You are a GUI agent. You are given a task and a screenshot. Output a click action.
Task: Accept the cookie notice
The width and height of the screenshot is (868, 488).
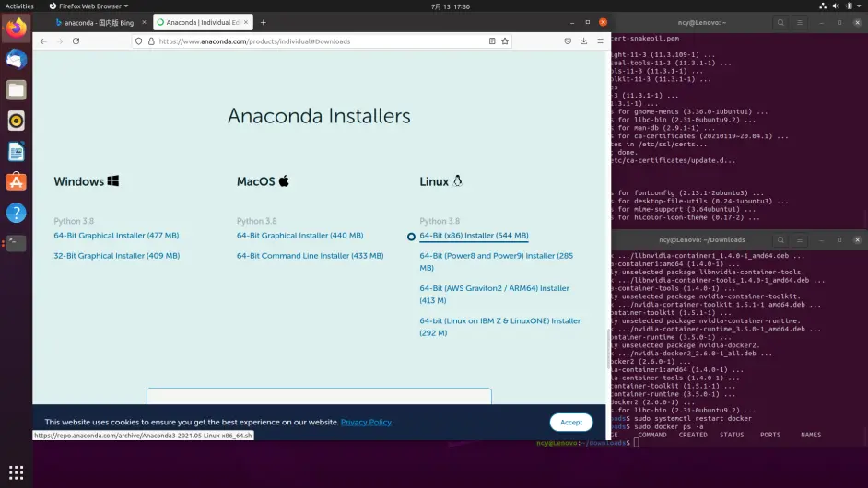[570, 422]
